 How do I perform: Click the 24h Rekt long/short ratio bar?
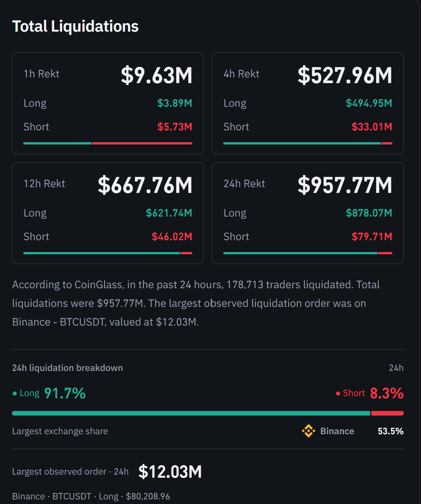pyautogui.click(x=308, y=253)
